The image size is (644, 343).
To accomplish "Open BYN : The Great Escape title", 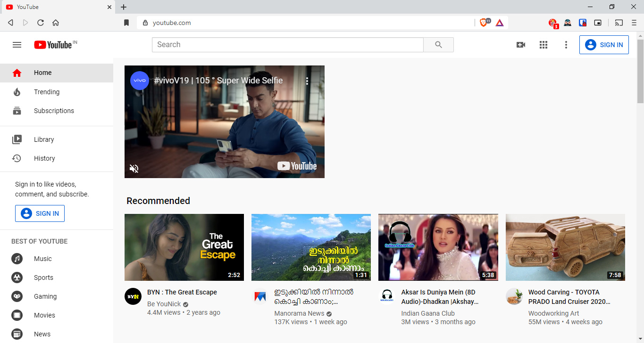I will click(182, 292).
